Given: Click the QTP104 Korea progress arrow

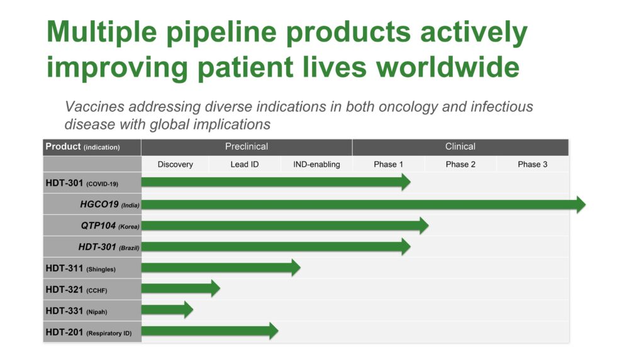Looking at the screenshot, I should (285, 226).
